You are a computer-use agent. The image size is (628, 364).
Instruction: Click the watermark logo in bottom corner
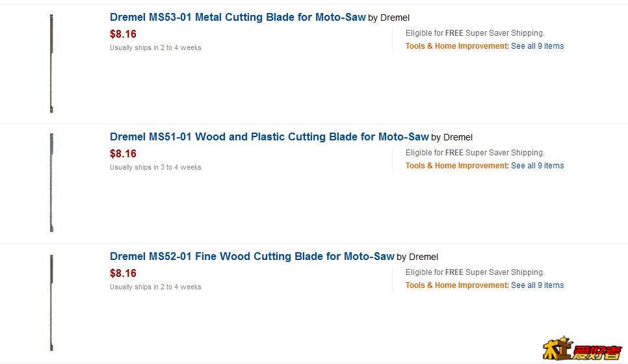click(582, 348)
